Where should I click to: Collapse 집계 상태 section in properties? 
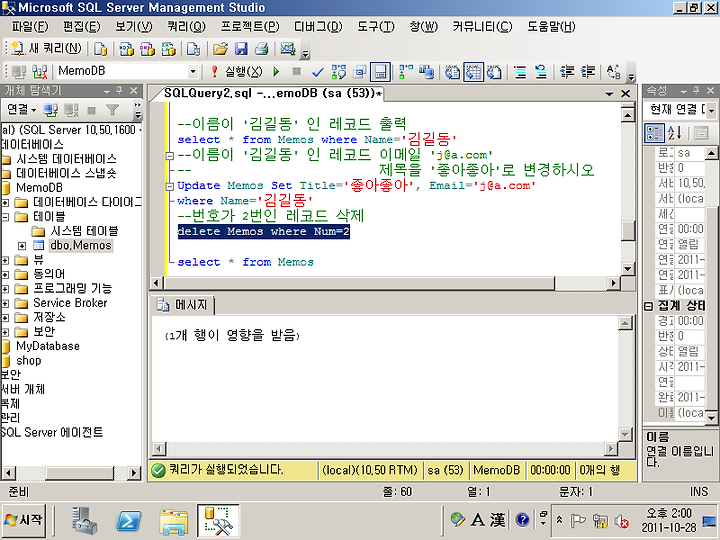(648, 306)
